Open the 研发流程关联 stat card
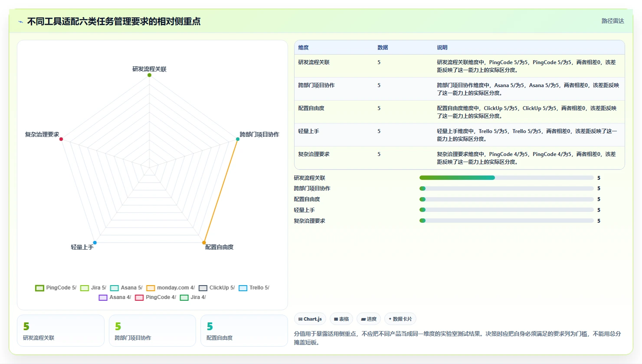This screenshot has width=642, height=364. (61, 331)
